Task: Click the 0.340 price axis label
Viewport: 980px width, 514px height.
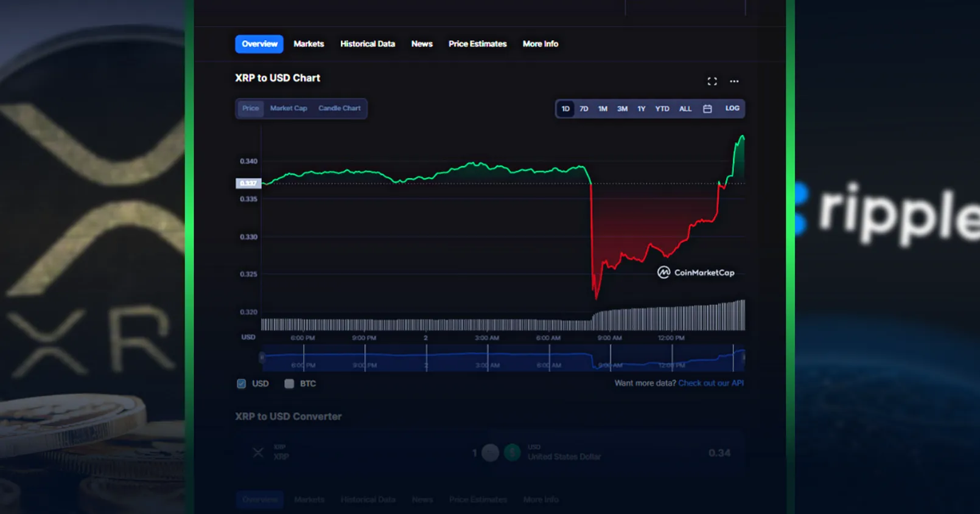Action: tap(248, 161)
